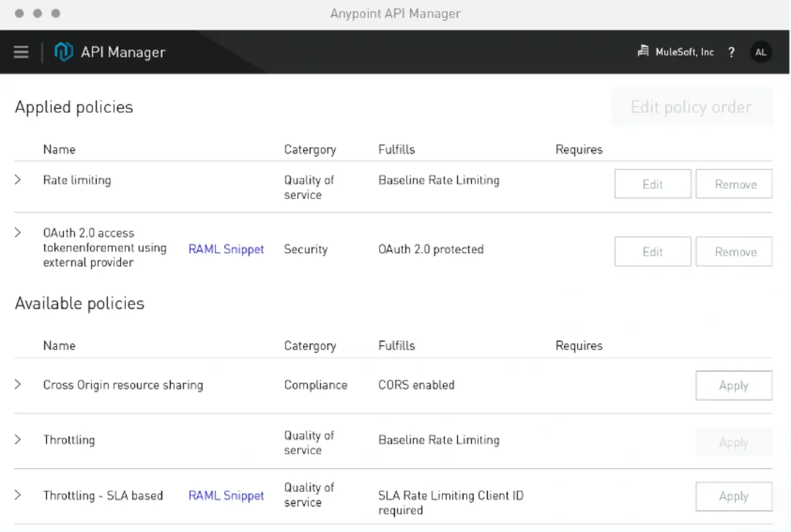Sort by the Name column header
Image resolution: width=791 pixels, height=532 pixels.
point(59,149)
